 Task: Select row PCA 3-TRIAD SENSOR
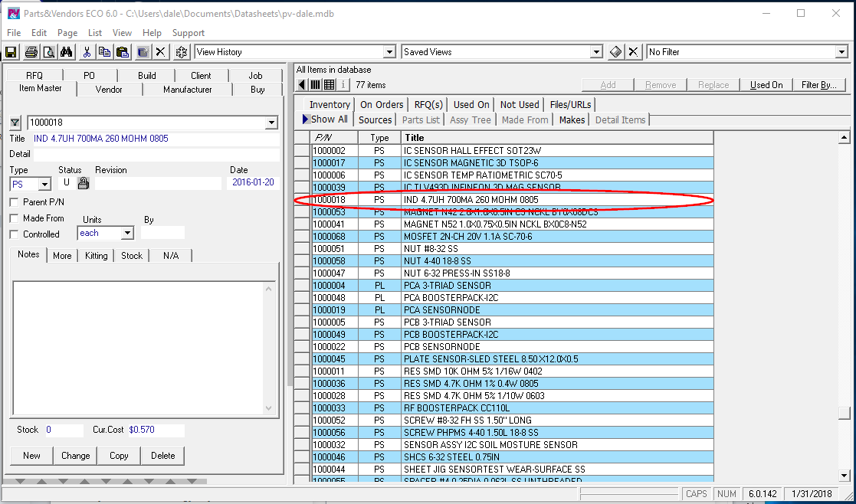click(513, 286)
